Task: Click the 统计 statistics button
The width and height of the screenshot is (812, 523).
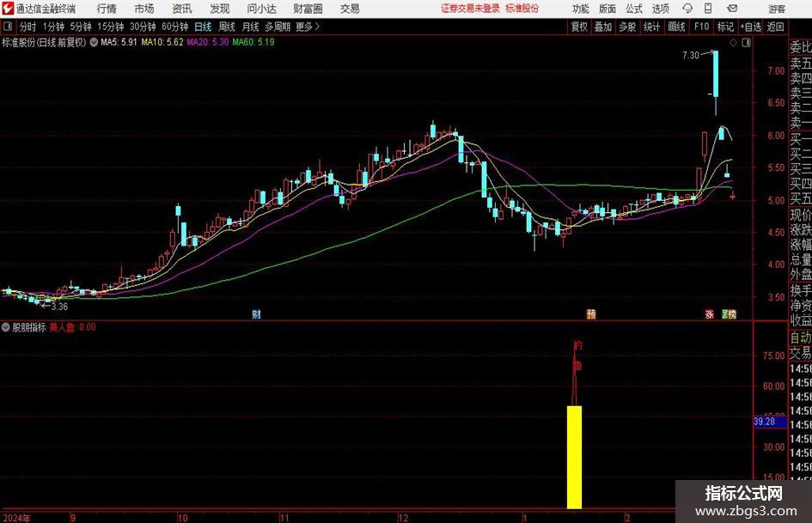Action: (x=651, y=27)
